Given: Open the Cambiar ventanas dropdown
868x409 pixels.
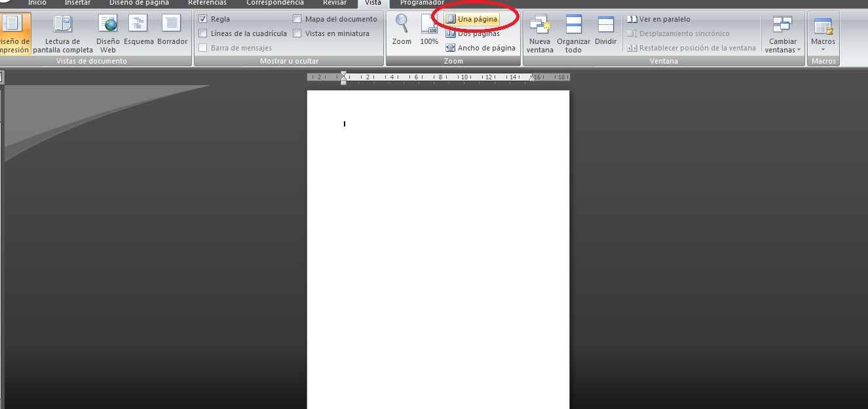Looking at the screenshot, I should tap(782, 34).
